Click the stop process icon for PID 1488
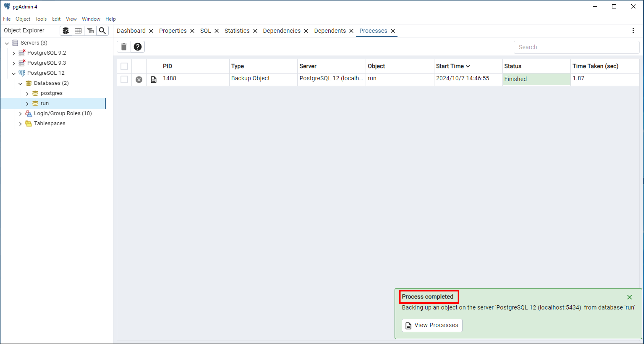 (139, 79)
